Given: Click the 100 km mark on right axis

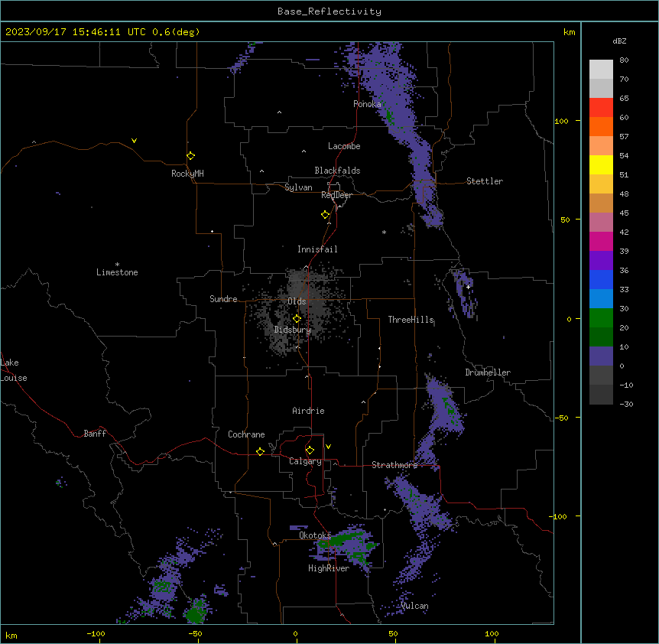Looking at the screenshot, I should click(561, 121).
